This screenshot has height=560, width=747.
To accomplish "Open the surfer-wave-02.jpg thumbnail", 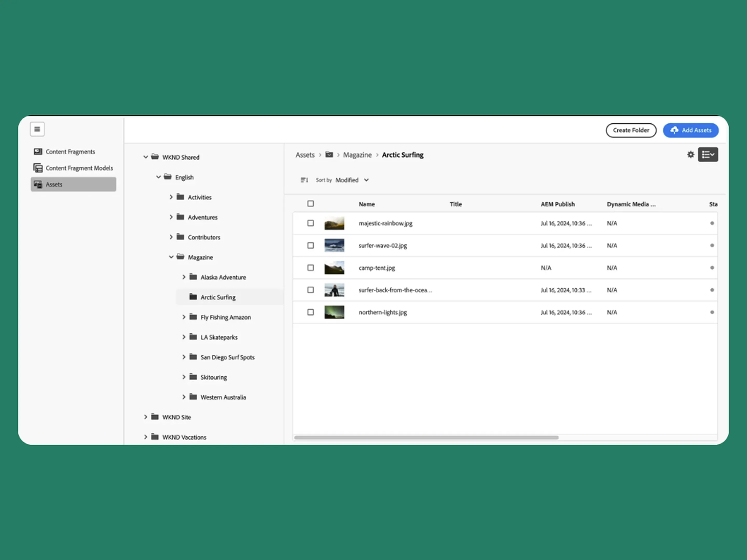I will [334, 246].
